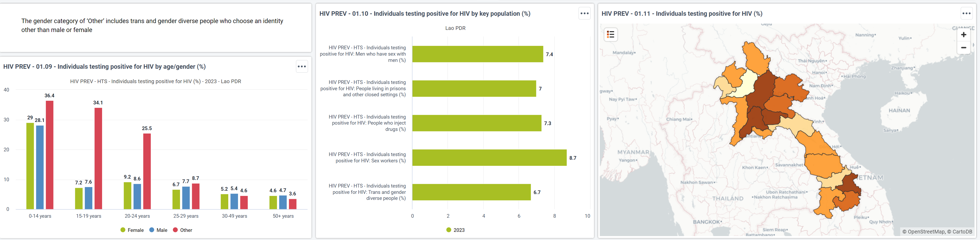Click the People who inject drugs bar
Viewport: 980px width, 240px height.
tap(477, 123)
